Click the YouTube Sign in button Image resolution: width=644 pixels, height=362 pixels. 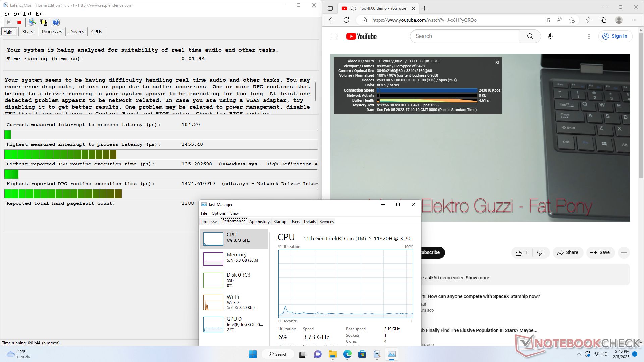[615, 36]
